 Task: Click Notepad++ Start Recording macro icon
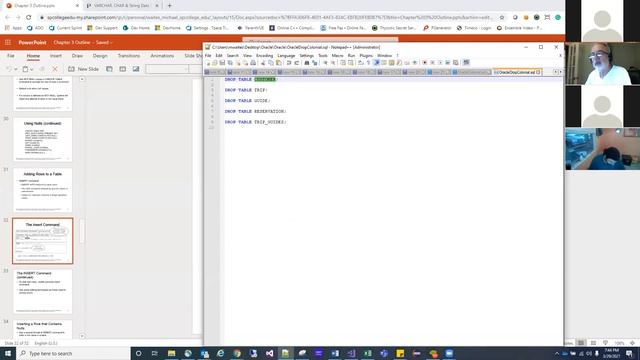[x=425, y=63]
